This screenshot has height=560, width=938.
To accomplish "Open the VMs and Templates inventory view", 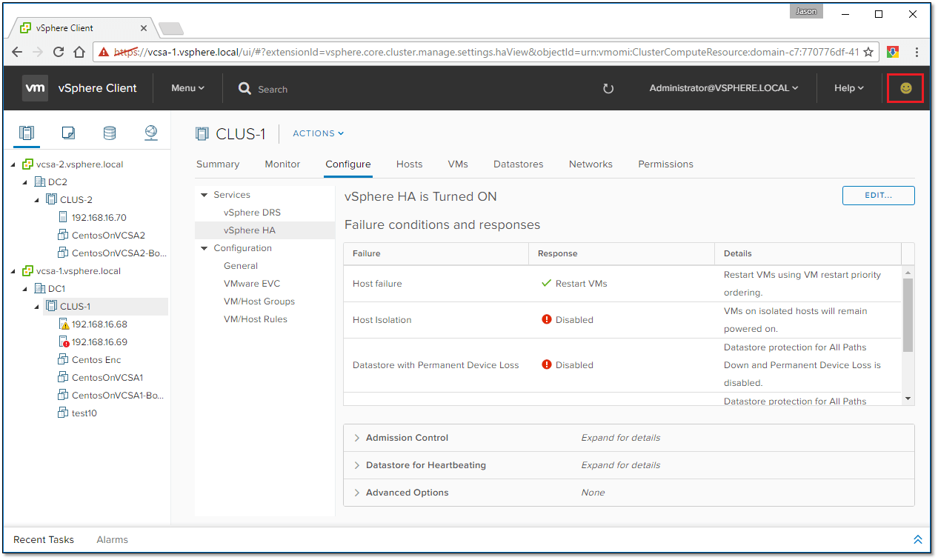I will click(68, 133).
